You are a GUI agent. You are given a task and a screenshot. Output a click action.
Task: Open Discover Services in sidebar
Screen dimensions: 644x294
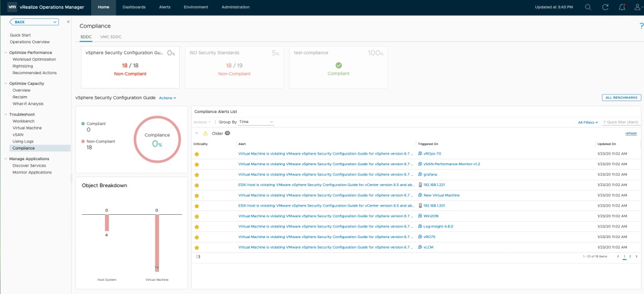click(x=29, y=166)
